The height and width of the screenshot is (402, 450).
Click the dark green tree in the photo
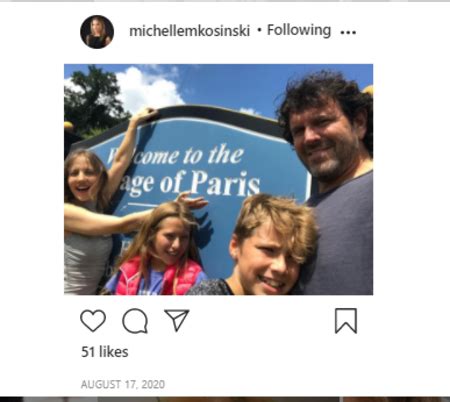pos(92,98)
